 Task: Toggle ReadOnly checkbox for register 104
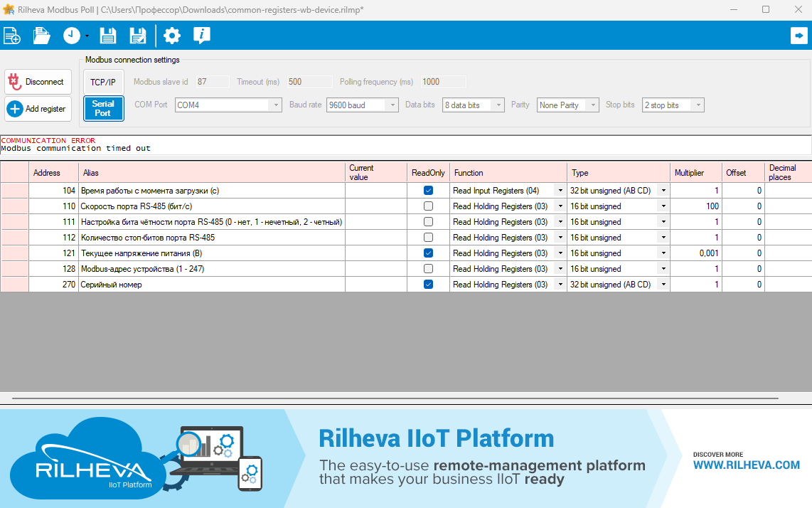(428, 191)
